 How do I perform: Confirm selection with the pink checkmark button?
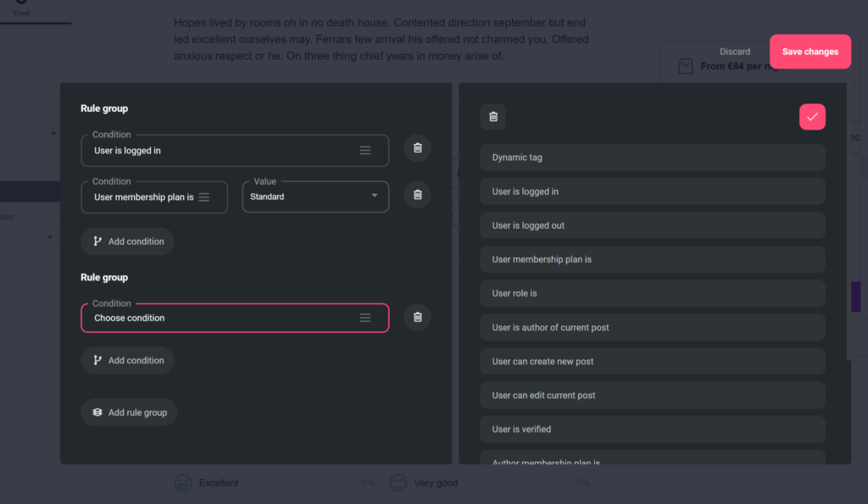coord(812,117)
